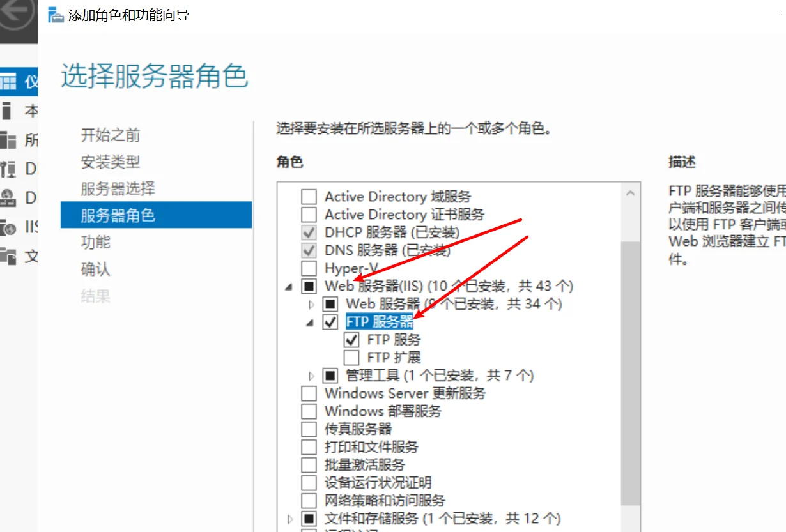
Task: Go to the 开始之前 wizard step
Action: (111, 135)
